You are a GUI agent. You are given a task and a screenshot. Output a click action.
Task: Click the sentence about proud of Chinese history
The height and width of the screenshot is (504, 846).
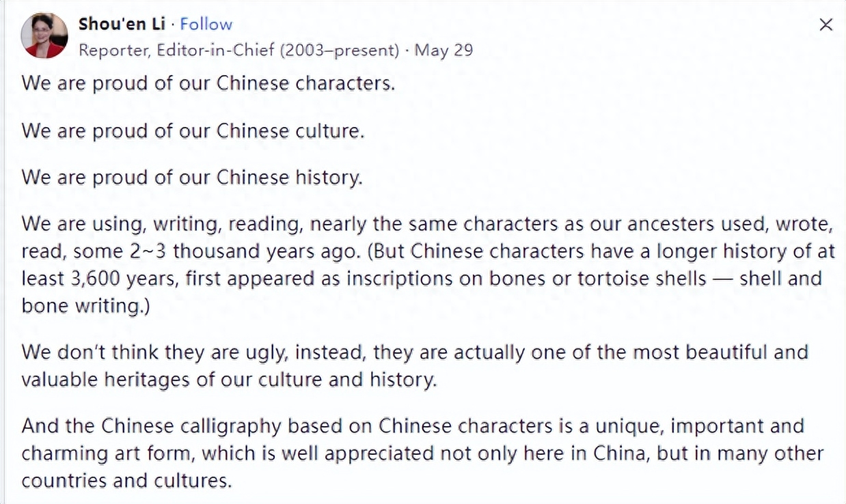[x=192, y=178]
